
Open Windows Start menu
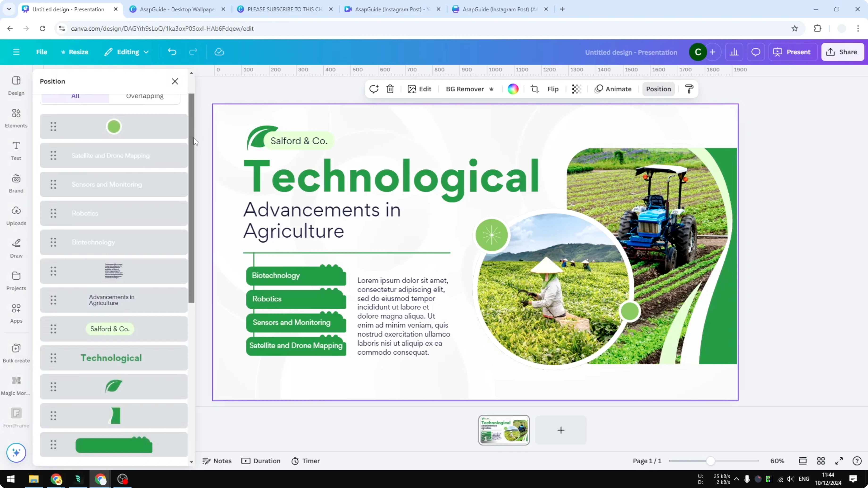[11, 479]
